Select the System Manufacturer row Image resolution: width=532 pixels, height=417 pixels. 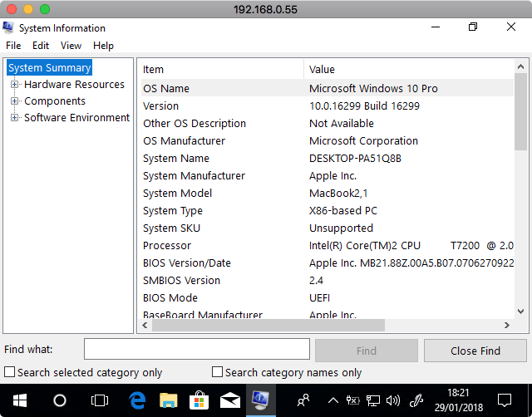(327, 175)
